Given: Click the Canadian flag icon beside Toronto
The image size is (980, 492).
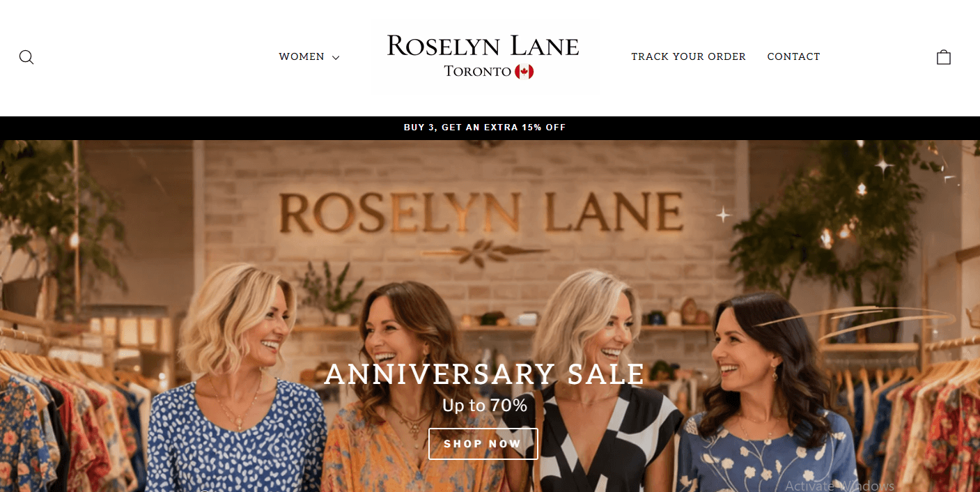Looking at the screenshot, I should point(524,71).
